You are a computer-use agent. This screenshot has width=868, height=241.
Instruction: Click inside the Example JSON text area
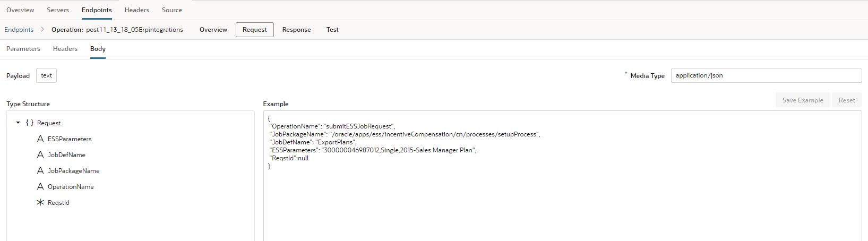562,202
